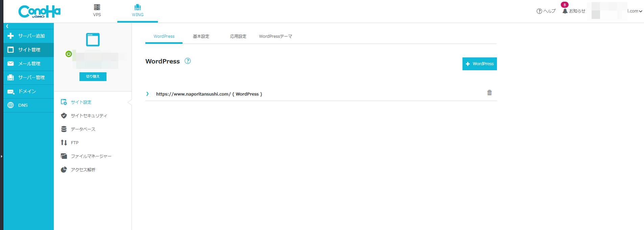Open the WordPressテーマ tab
This screenshot has width=644, height=230.
coord(276,36)
